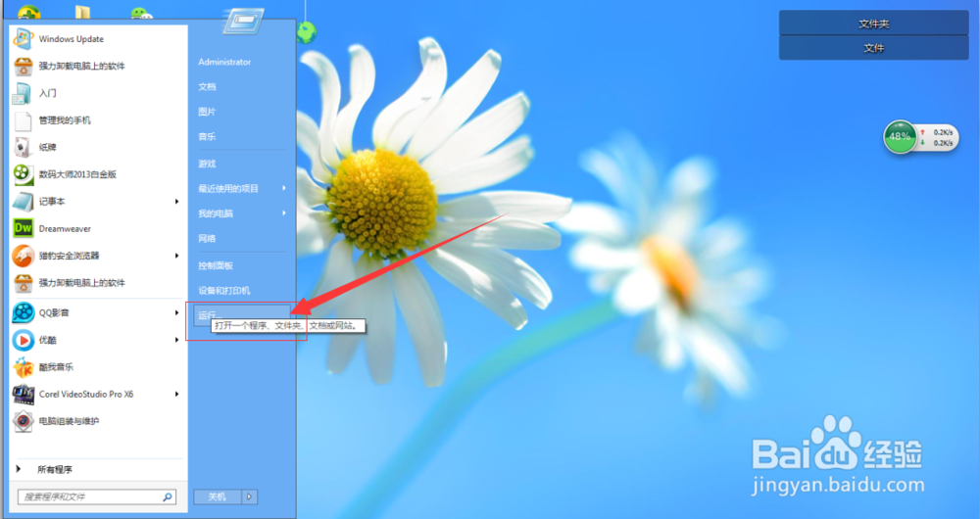Expand Corel VideoStudio Pro X6 submenu arrow

pyautogui.click(x=176, y=394)
